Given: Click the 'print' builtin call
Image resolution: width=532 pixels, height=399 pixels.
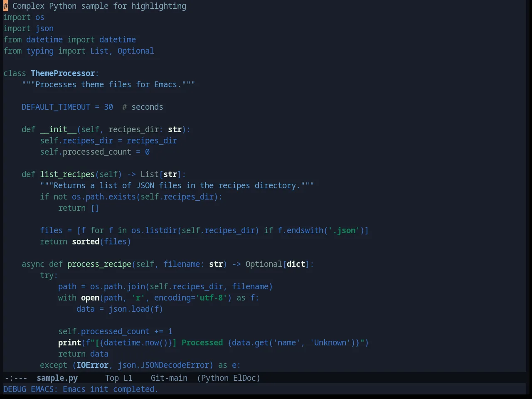Looking at the screenshot, I should pos(69,342).
